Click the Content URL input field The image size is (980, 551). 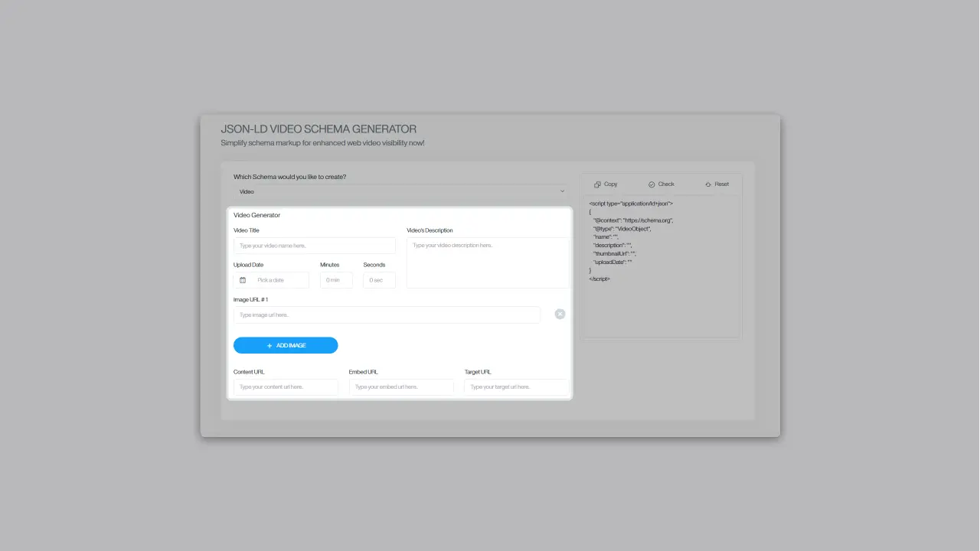[x=286, y=387]
